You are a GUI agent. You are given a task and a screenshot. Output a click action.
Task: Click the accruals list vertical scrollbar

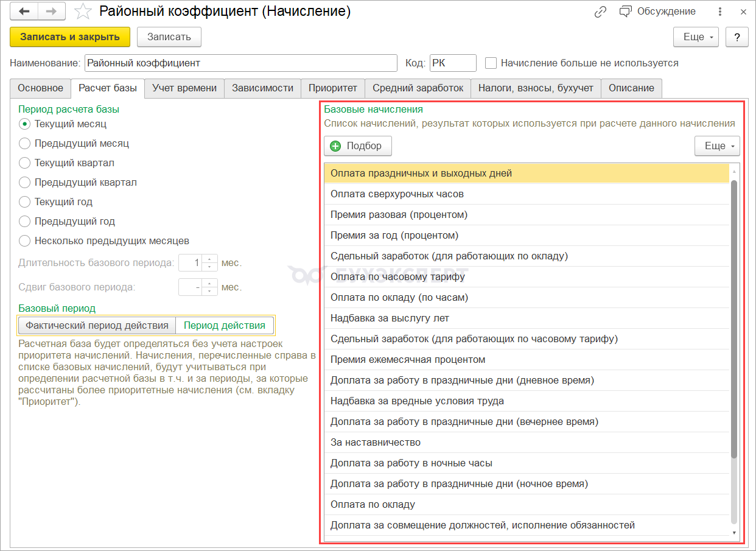733,317
